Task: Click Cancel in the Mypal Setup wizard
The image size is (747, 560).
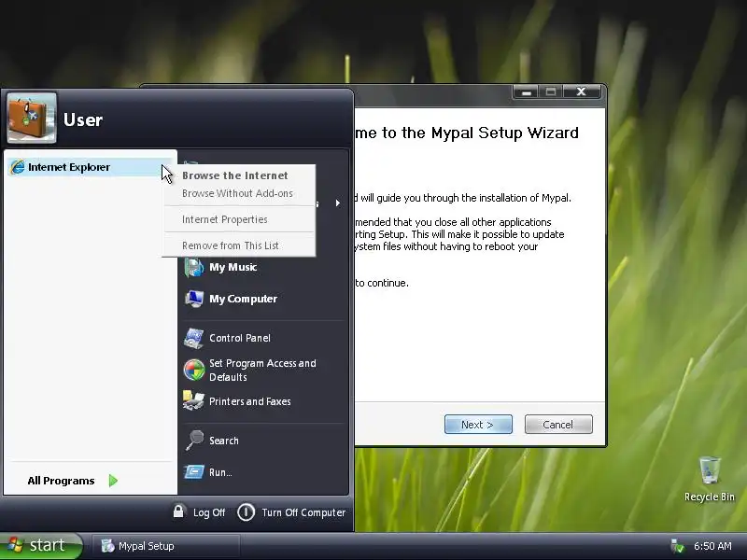Action: click(558, 425)
